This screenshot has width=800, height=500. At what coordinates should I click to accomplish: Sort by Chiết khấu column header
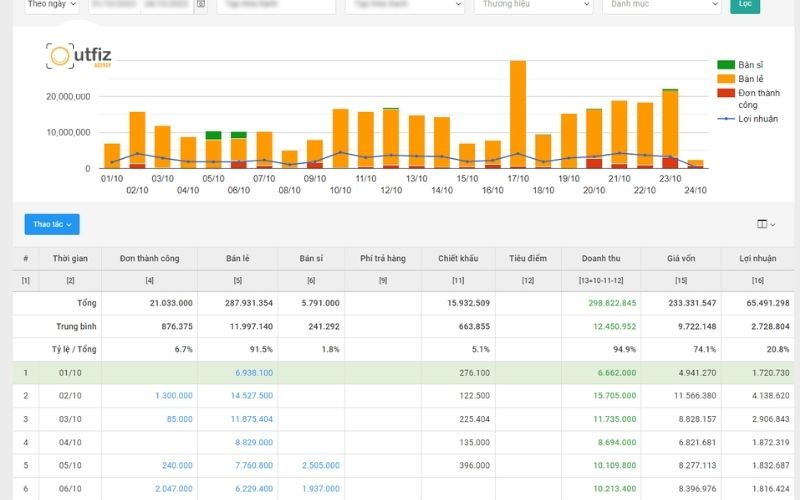pos(458,259)
